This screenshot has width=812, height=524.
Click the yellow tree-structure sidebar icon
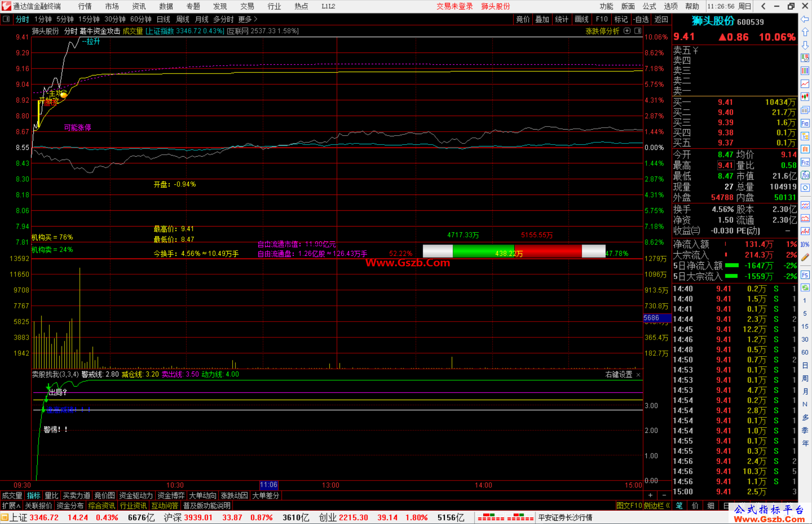click(x=805, y=136)
